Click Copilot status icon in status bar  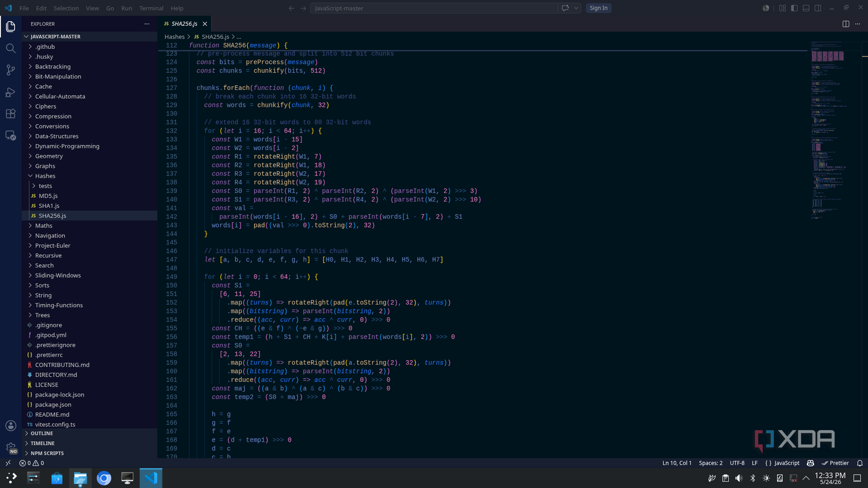pos(811,463)
